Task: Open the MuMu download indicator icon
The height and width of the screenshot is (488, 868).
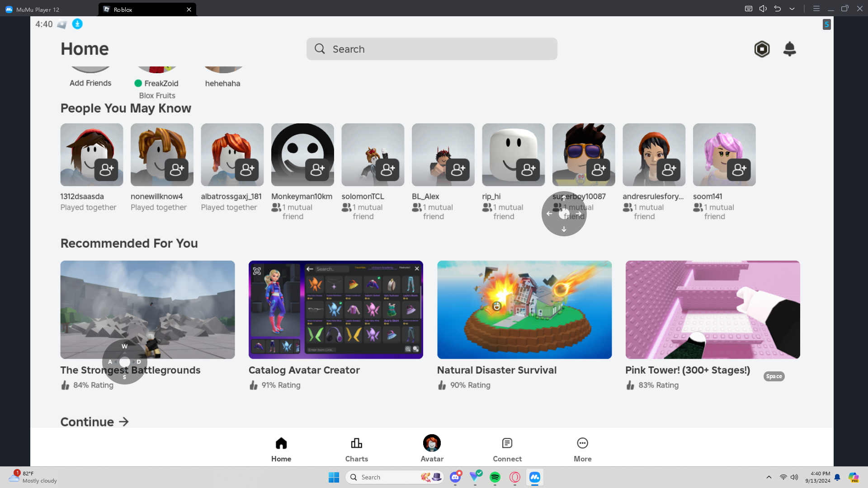Action: [x=77, y=24]
